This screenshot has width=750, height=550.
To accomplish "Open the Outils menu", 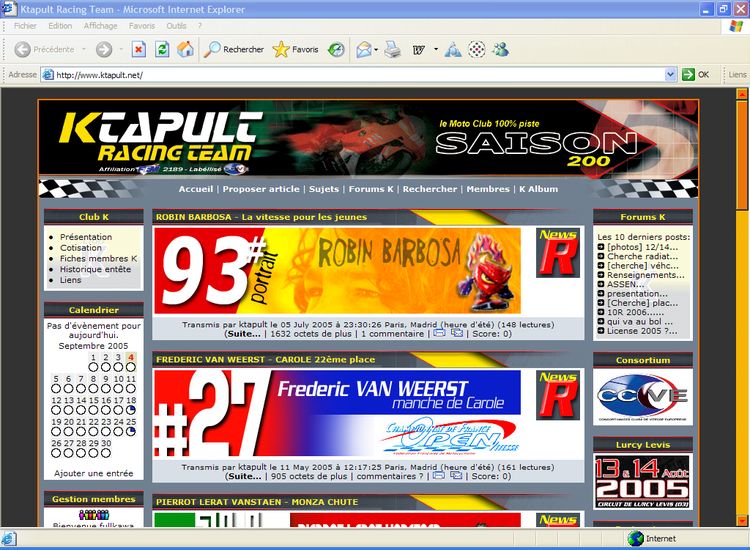I will click(x=176, y=26).
